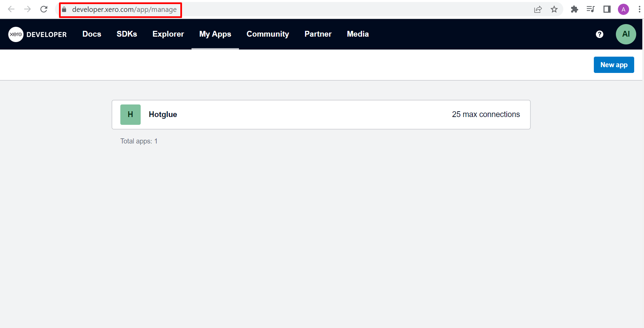Image resolution: width=644 pixels, height=328 pixels.
Task: Click the padlock site info icon
Action: (64, 9)
